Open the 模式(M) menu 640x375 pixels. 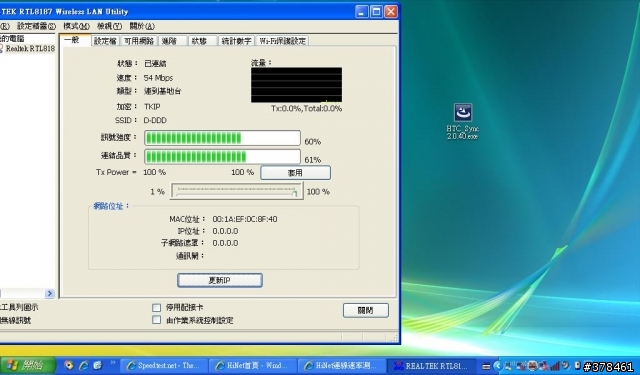pos(76,27)
